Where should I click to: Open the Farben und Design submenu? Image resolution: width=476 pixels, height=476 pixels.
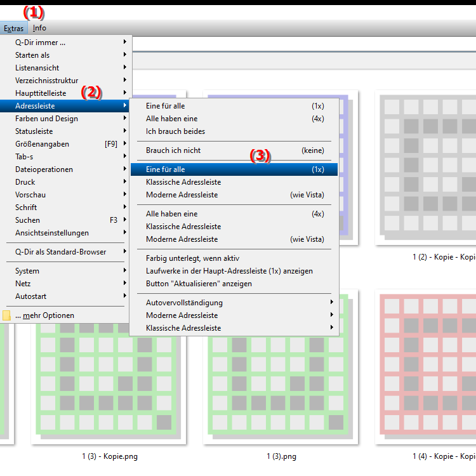[x=65, y=119]
